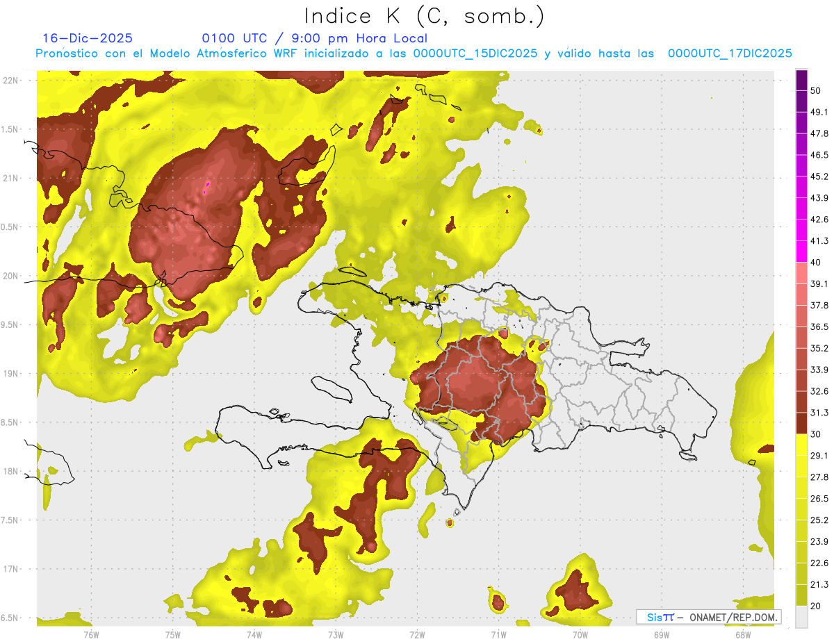Click the '50' value on the color scale
The width and height of the screenshot is (834, 644).
(x=816, y=91)
